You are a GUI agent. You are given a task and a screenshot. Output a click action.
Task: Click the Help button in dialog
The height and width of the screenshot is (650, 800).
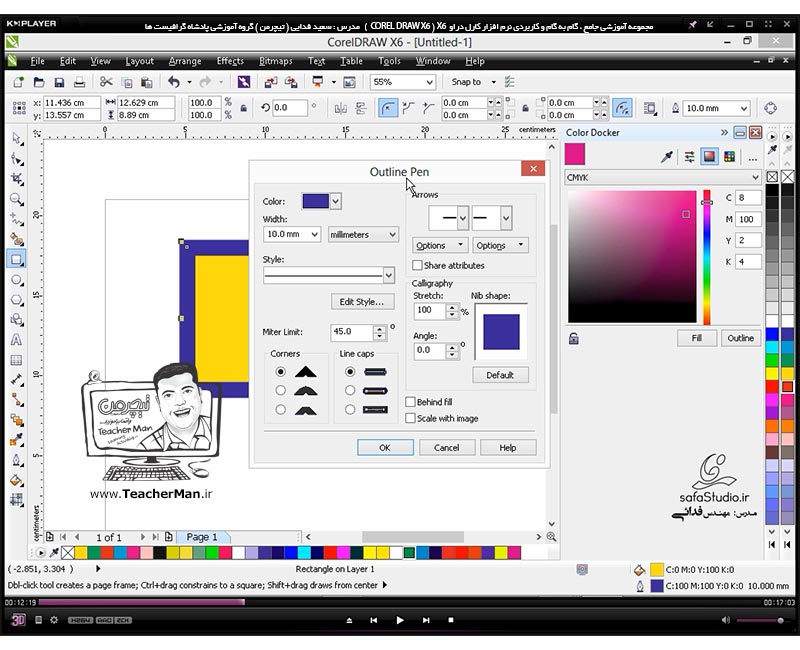pyautogui.click(x=508, y=447)
